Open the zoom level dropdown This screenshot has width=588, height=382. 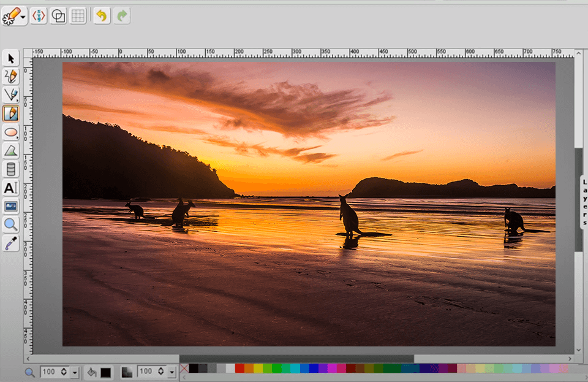(x=75, y=372)
